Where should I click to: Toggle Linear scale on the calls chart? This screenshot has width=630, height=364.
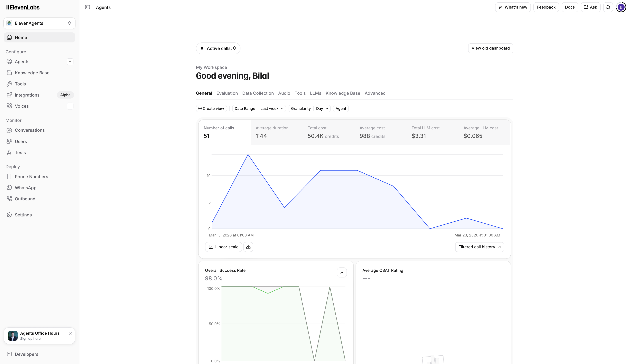223,247
